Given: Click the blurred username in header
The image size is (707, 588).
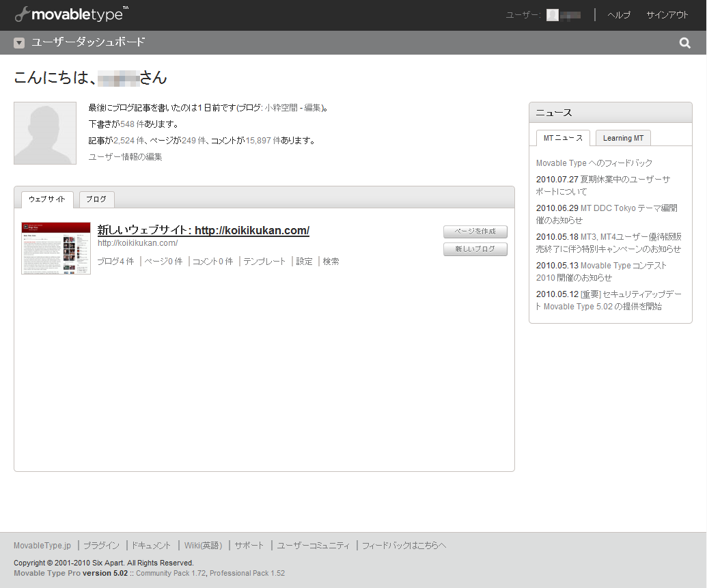Looking at the screenshot, I should pyautogui.click(x=570, y=15).
